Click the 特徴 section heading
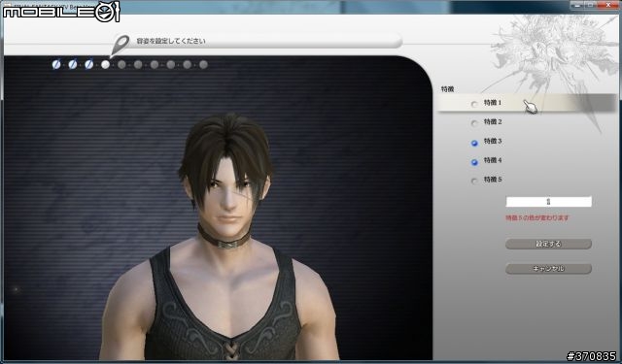Screen dimensions: 622x364 [447, 89]
